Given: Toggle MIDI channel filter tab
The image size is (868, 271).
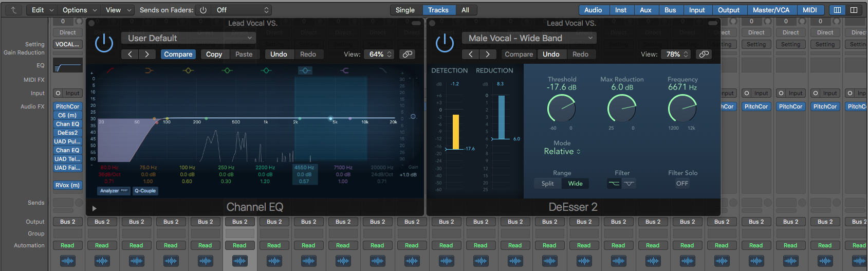Looking at the screenshot, I should coord(810,10).
